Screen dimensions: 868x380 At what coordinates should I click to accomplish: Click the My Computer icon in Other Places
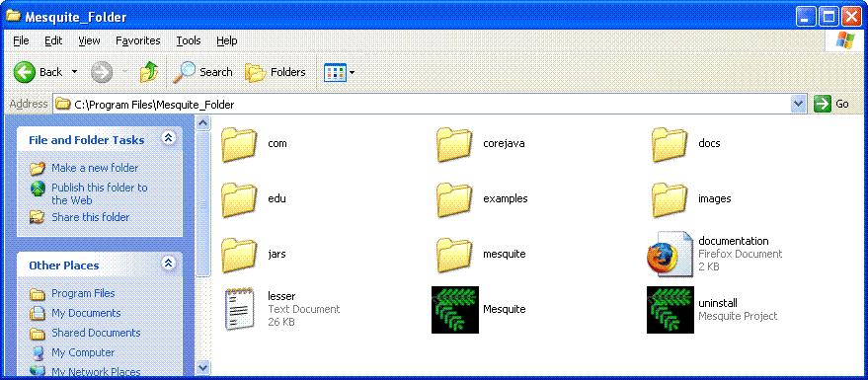[38, 352]
